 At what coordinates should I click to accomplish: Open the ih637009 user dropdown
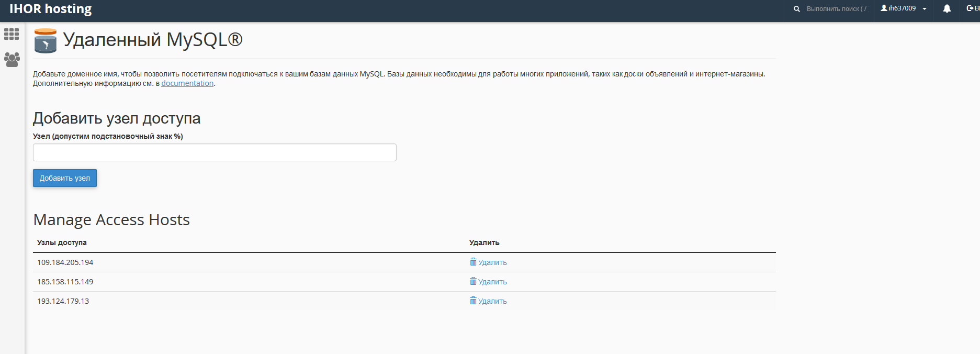pyautogui.click(x=903, y=8)
